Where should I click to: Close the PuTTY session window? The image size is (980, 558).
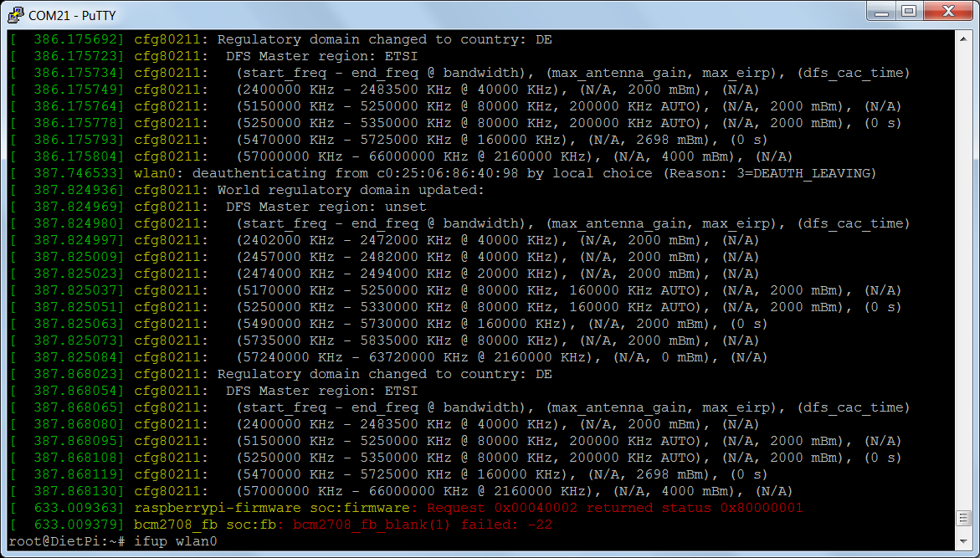click(x=948, y=11)
